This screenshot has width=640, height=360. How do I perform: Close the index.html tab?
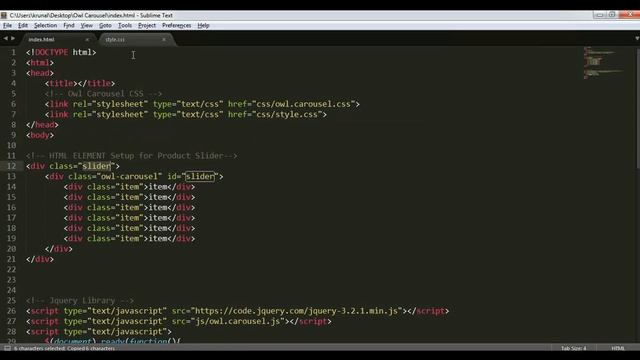tap(87, 40)
